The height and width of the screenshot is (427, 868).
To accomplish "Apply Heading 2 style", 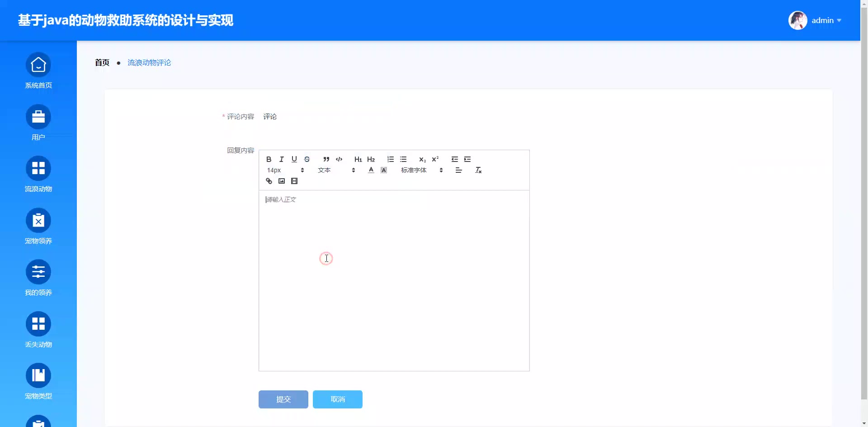I will [371, 159].
